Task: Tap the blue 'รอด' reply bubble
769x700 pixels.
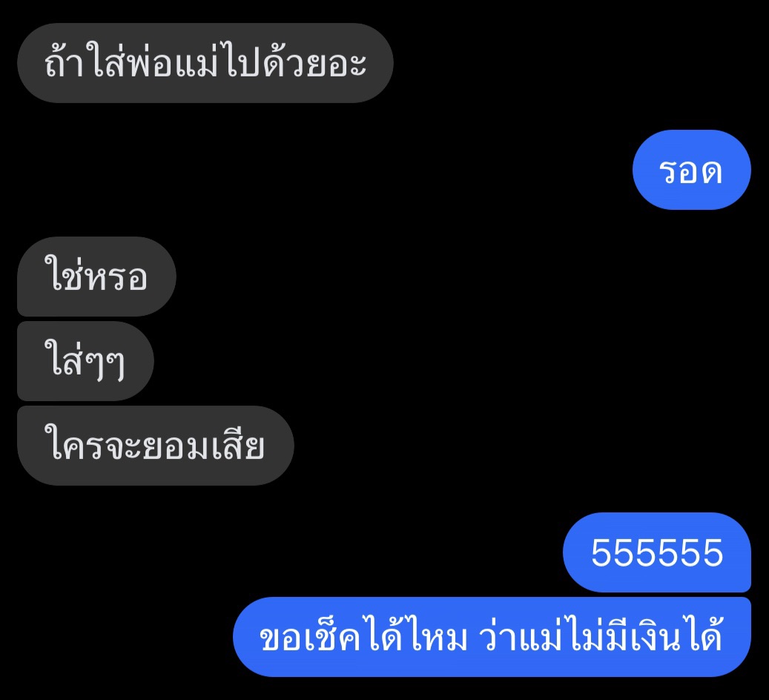Action: tap(692, 170)
